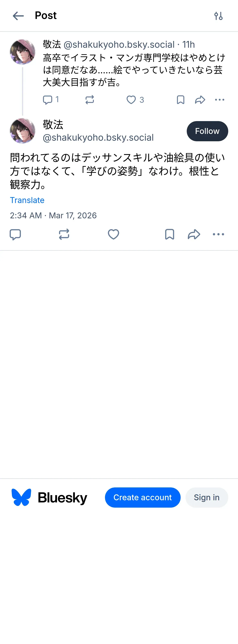
Task: Like the main post
Action: coord(114,234)
